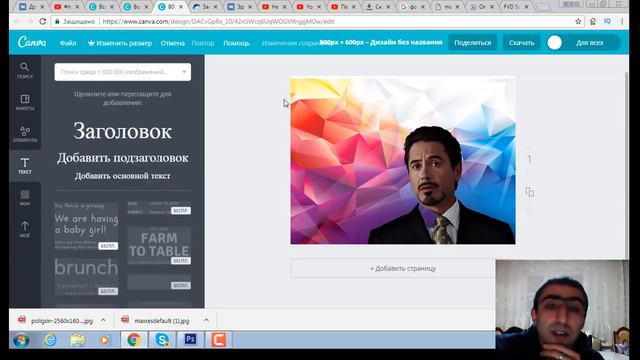Click the Поделиться share button
This screenshot has width=640, height=360.
(473, 42)
